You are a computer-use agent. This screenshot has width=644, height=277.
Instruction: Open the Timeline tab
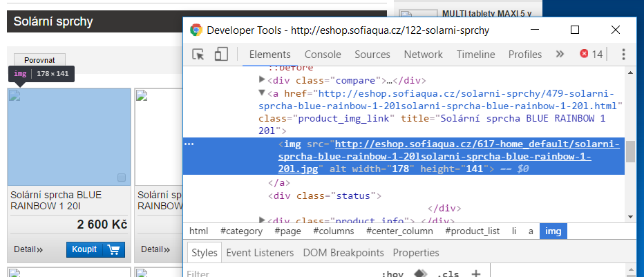(475, 55)
